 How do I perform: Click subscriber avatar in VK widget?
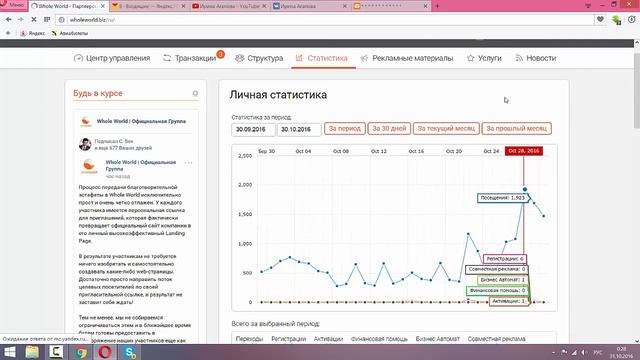(x=85, y=144)
